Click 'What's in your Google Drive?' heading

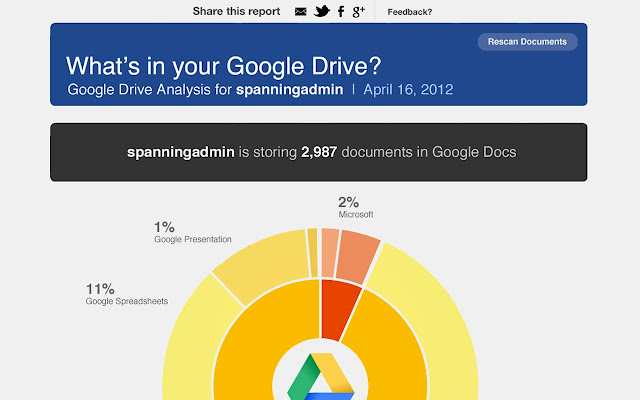[223, 65]
